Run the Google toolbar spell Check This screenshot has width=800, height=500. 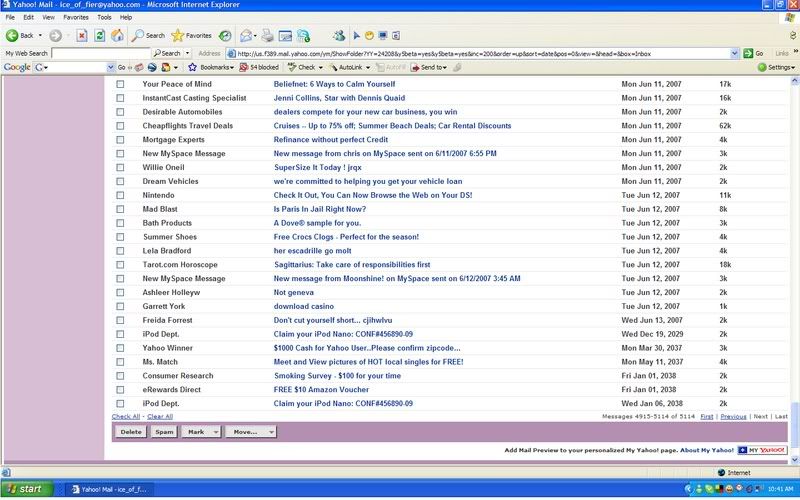302,67
